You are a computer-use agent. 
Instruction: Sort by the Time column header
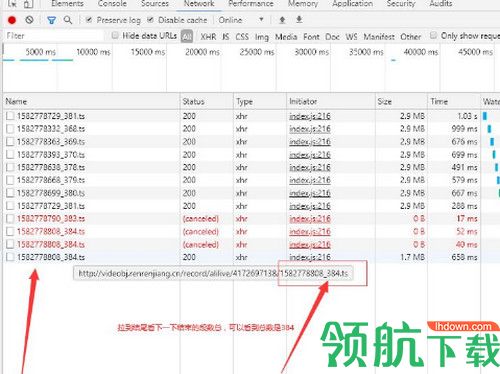click(x=454, y=101)
